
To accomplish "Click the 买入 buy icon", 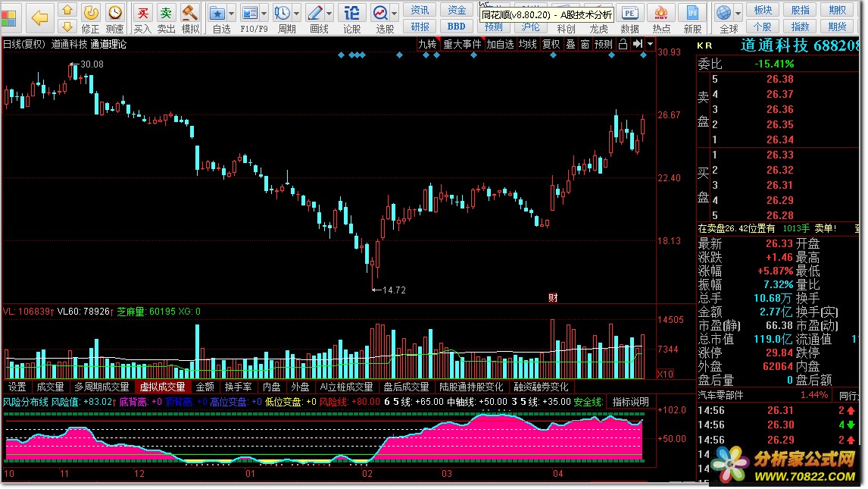I will (143, 12).
